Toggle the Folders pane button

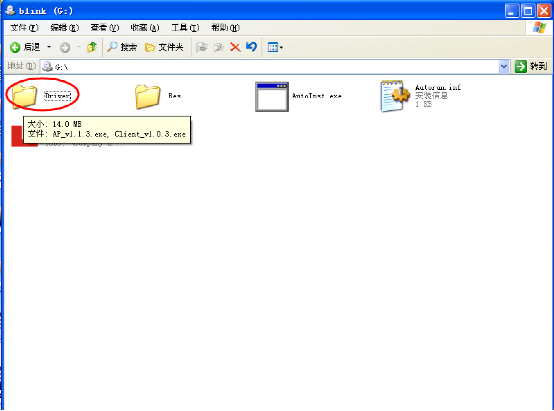pos(164,47)
